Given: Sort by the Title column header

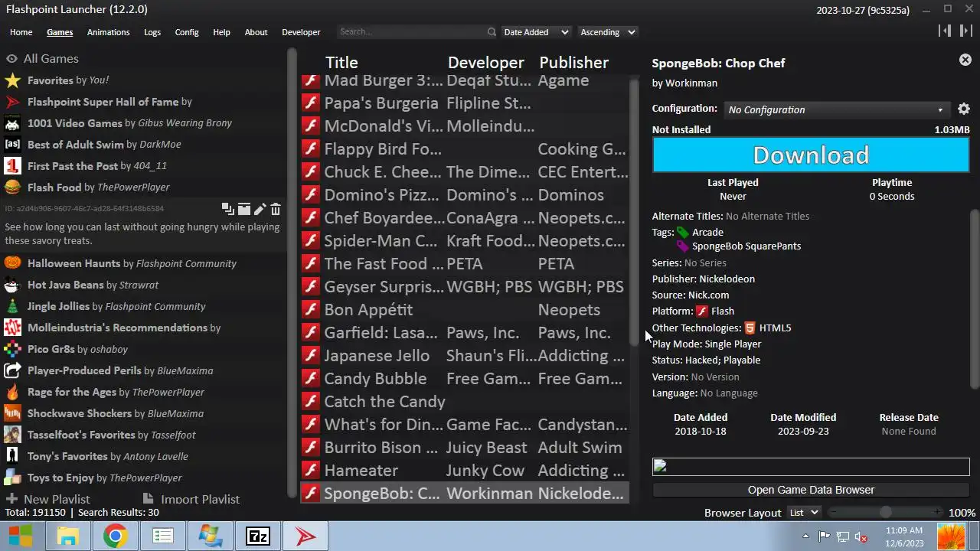Looking at the screenshot, I should [341, 63].
